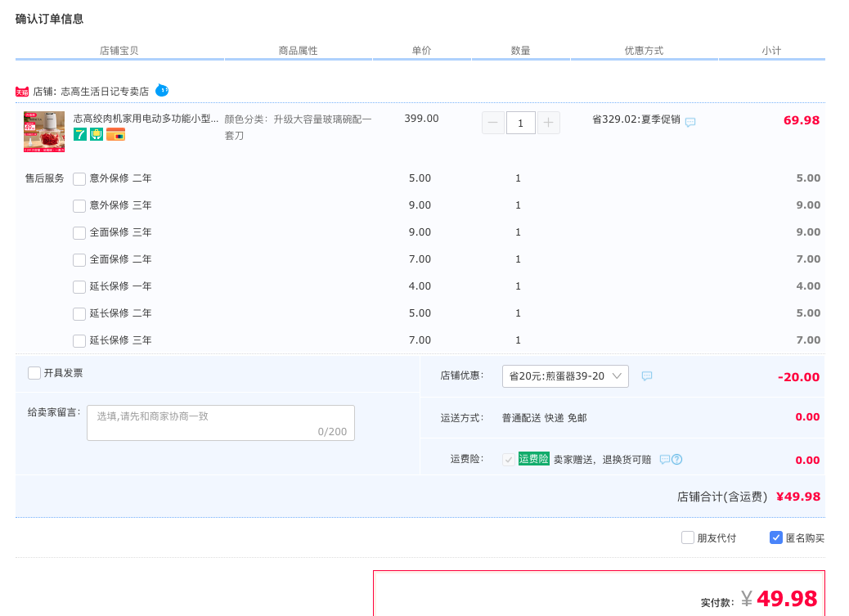Click the 小计 column header
Screen dimensions: 849x616
pos(771,51)
